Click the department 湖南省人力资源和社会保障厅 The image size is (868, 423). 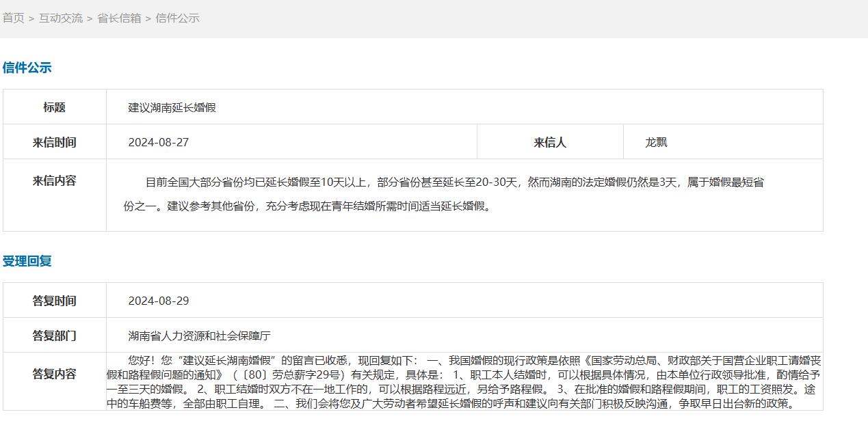click(x=200, y=336)
